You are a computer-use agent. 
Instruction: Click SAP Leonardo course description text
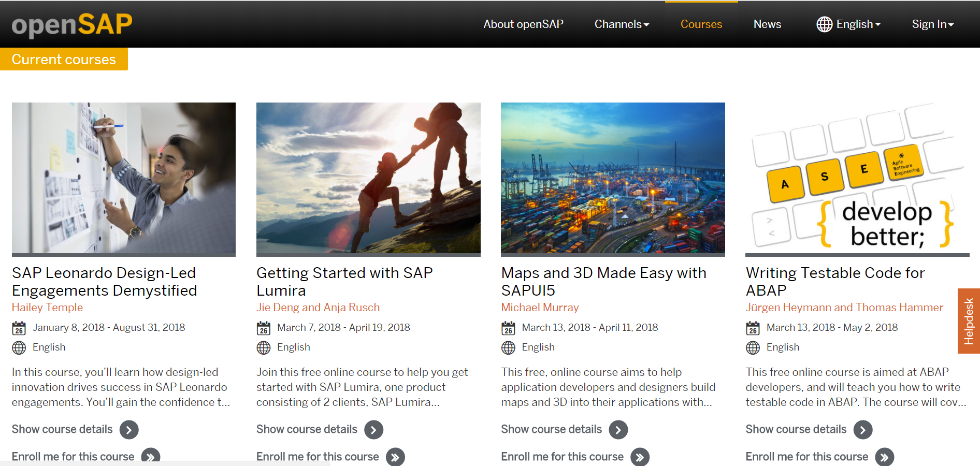click(121, 387)
